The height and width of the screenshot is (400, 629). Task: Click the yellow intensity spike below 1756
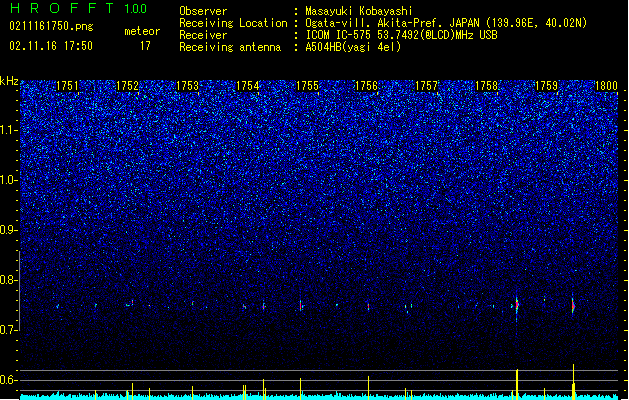coord(368,388)
